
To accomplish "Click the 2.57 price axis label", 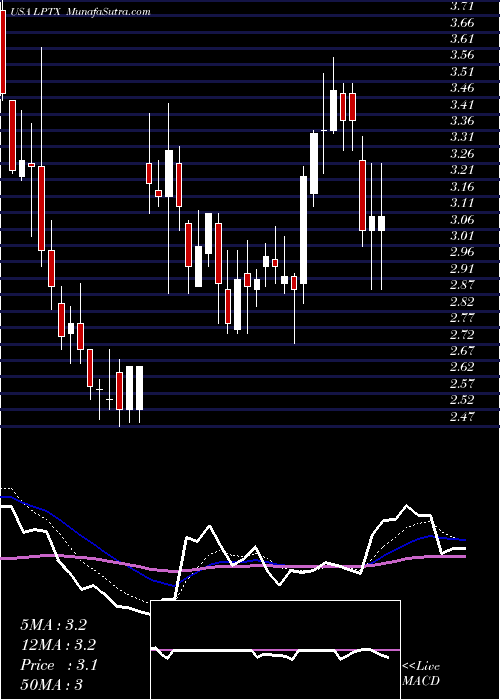I will [462, 384].
